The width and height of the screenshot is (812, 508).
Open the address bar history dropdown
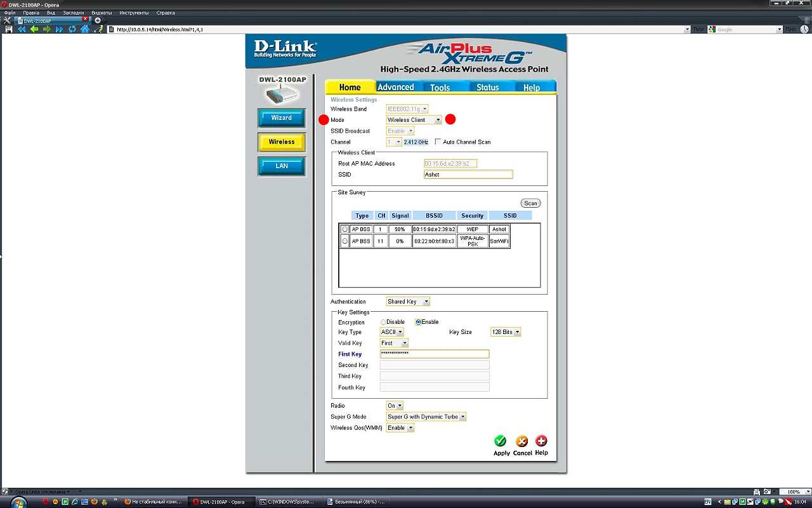(687, 29)
